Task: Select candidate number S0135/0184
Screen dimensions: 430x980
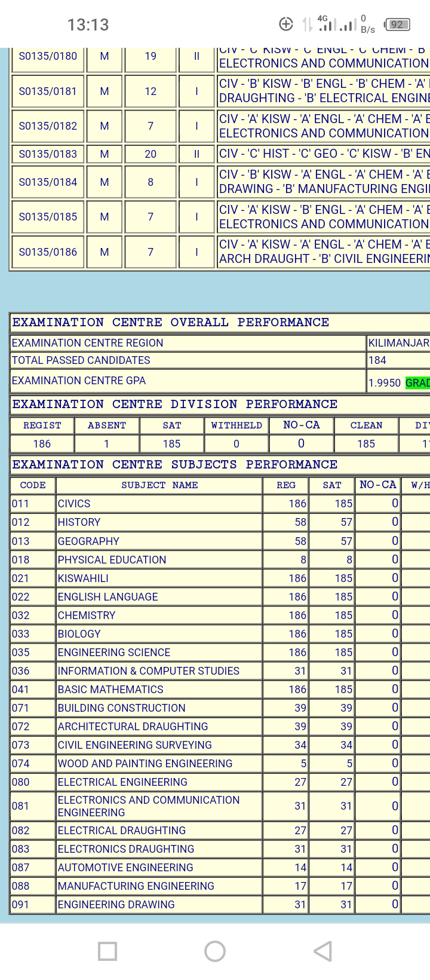Action: tap(48, 182)
